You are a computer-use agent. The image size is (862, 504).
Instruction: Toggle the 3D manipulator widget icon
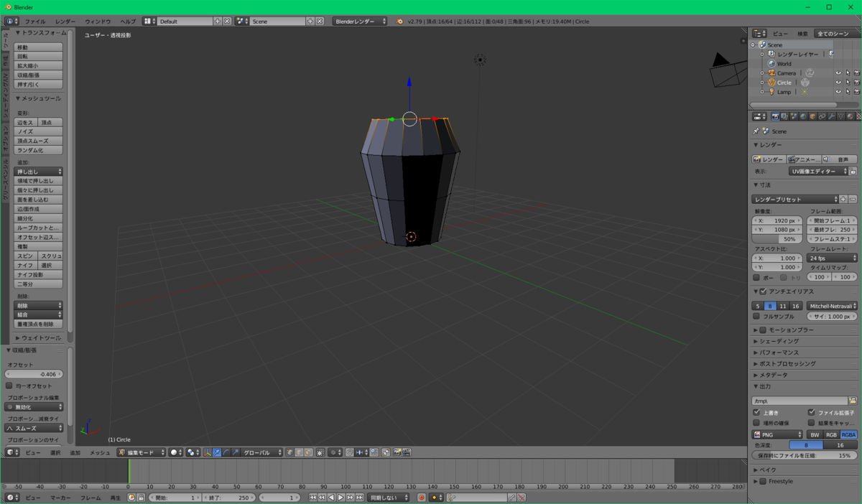(208, 452)
